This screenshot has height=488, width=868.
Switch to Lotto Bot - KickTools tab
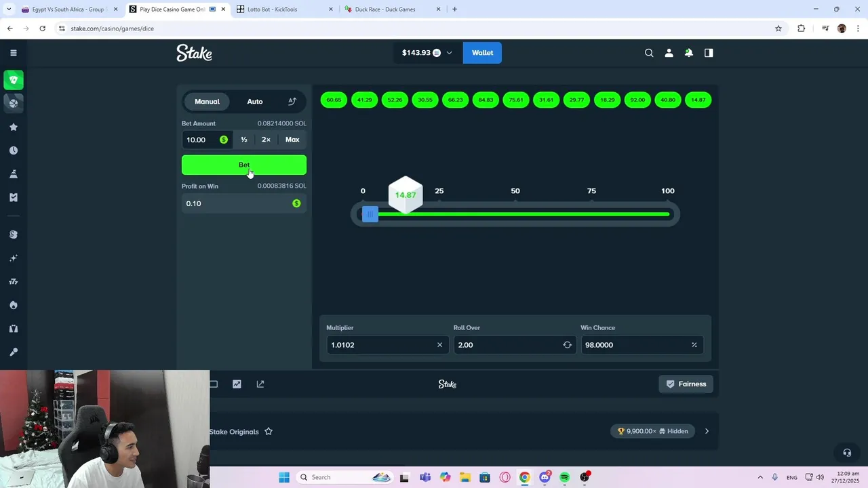click(285, 9)
